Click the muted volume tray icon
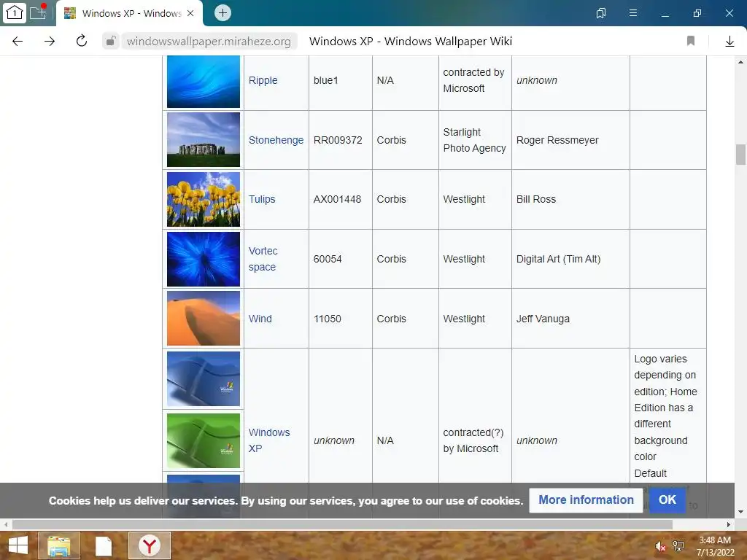Screen dimensions: 747x560 [x=660, y=546]
